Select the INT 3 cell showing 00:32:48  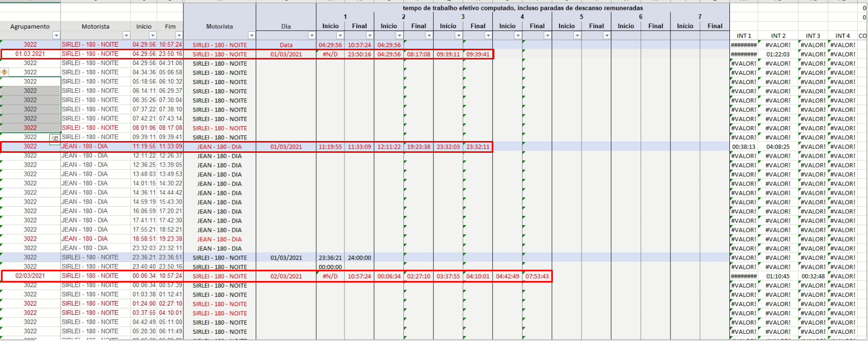pos(813,276)
